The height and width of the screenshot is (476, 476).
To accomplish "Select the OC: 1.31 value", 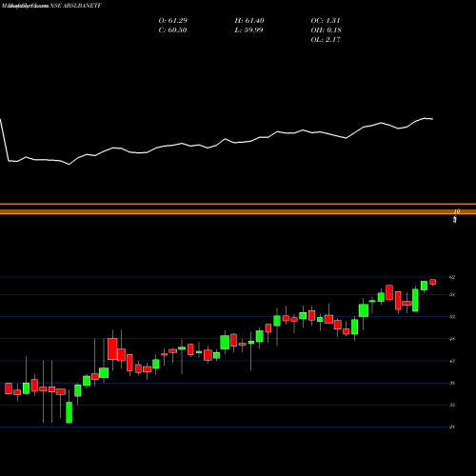I will pos(326,21).
